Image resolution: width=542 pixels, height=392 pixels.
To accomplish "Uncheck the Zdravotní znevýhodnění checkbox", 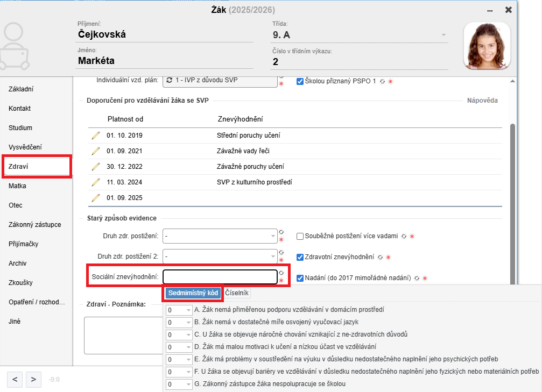I will pyautogui.click(x=300, y=257).
